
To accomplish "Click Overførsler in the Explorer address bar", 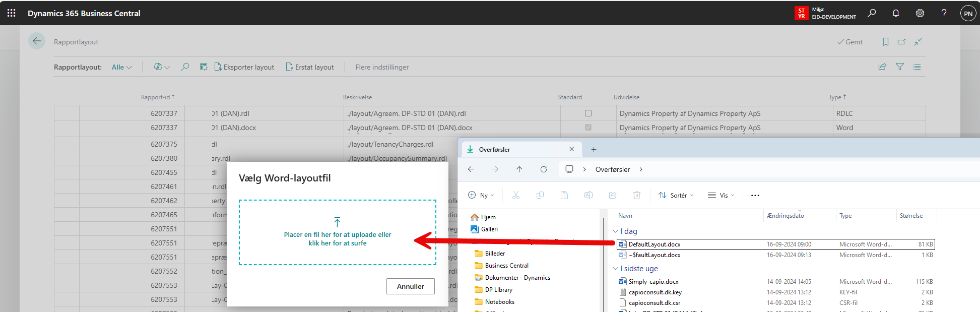I will 613,169.
